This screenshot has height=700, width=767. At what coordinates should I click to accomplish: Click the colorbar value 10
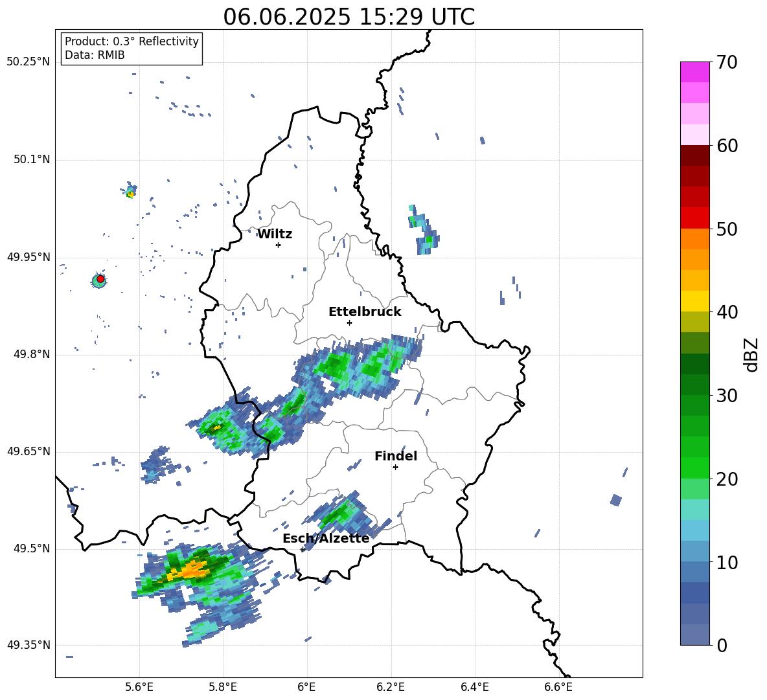pyautogui.click(x=726, y=562)
